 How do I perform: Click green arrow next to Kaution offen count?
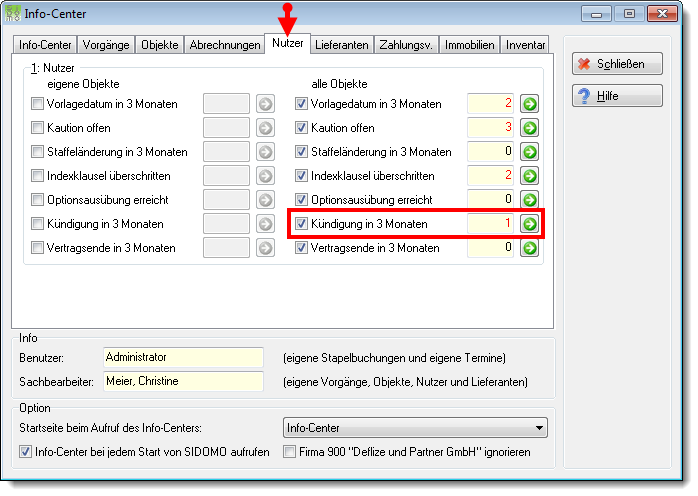(x=529, y=128)
